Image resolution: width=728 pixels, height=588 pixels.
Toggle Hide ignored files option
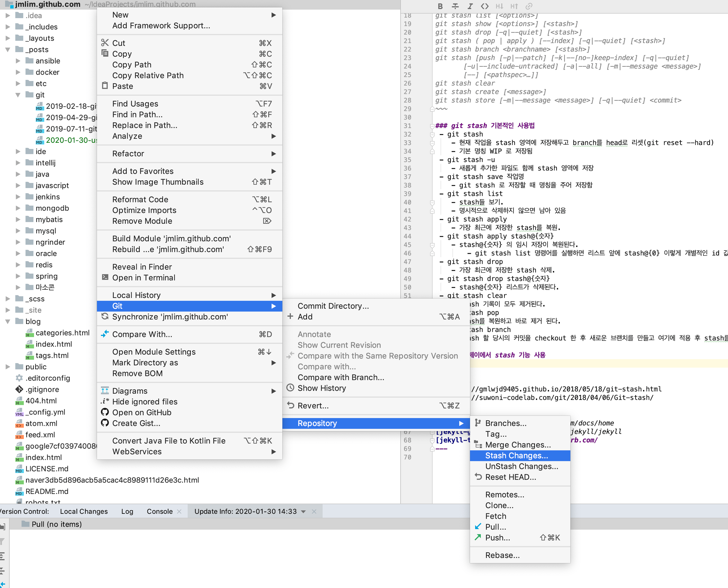tap(145, 401)
